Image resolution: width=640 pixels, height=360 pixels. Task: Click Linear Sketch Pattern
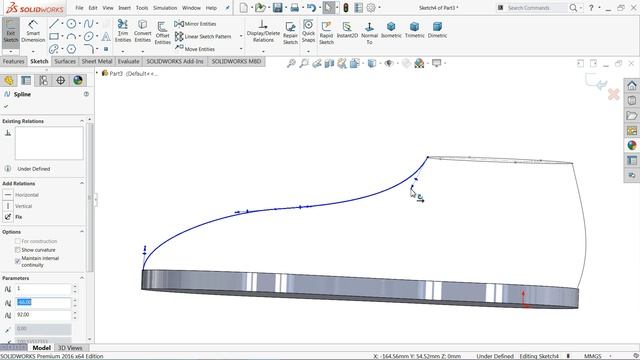click(x=203, y=36)
